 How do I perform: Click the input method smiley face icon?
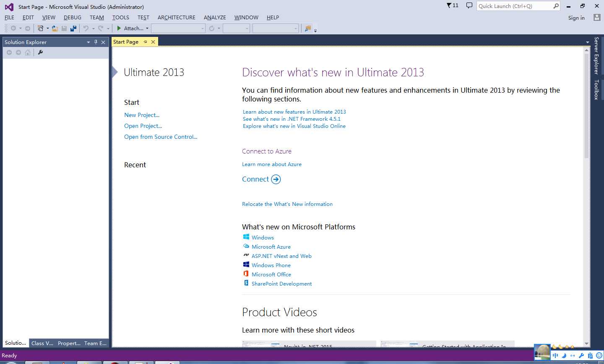[x=599, y=356]
